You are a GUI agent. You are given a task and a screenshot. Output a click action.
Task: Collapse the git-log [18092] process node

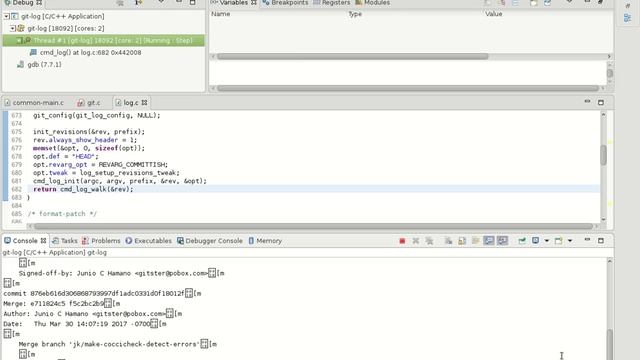click(13, 28)
